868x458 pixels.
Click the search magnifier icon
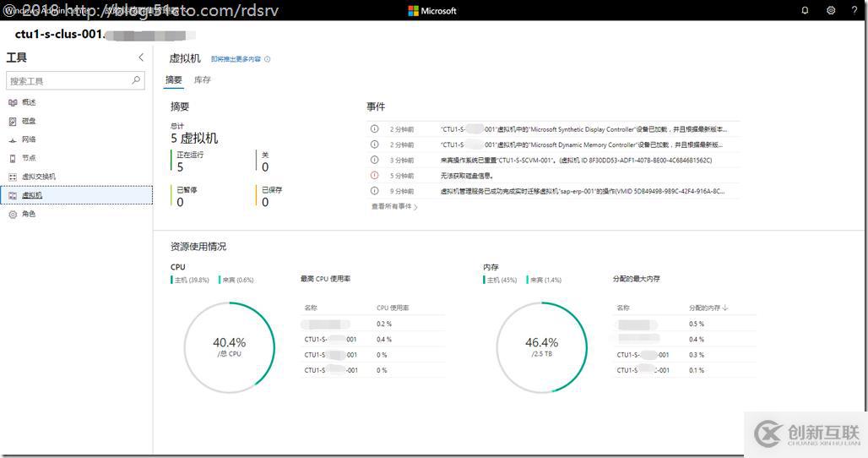[x=136, y=80]
